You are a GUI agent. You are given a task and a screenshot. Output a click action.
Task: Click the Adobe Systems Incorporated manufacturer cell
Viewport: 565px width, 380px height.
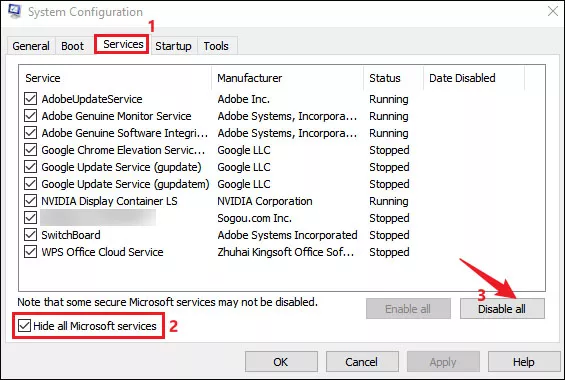coord(288,235)
